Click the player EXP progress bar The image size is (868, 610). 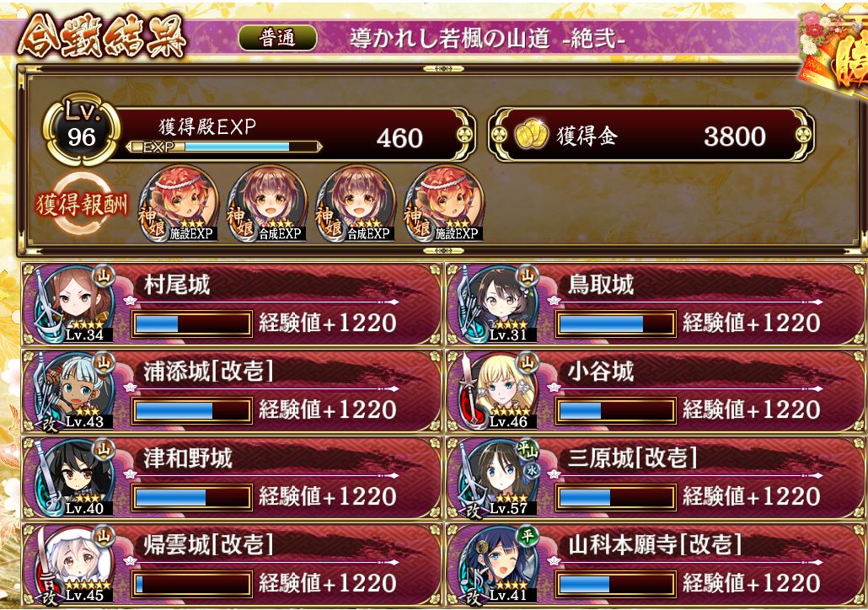click(224, 147)
